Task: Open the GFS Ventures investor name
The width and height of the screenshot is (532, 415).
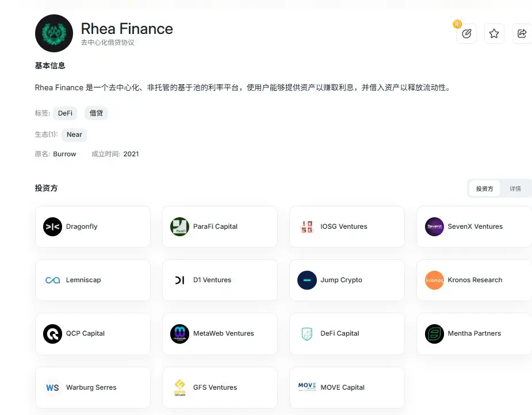Action: (215, 387)
